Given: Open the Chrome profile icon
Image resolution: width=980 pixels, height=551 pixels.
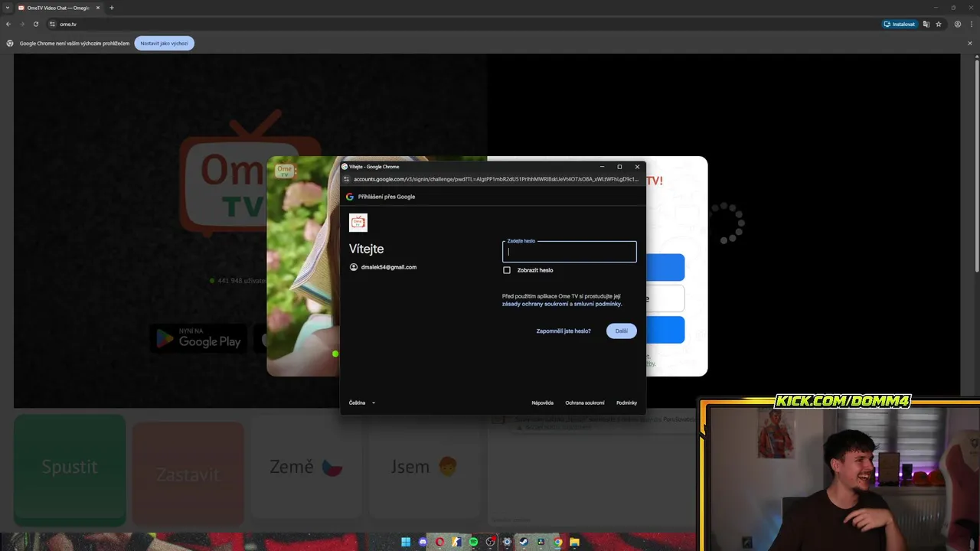Looking at the screenshot, I should [957, 24].
